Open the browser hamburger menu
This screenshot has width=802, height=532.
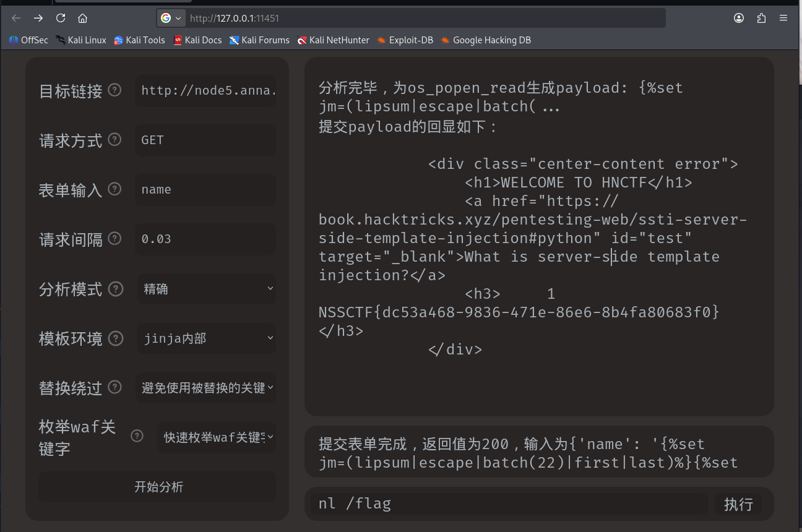click(x=783, y=18)
